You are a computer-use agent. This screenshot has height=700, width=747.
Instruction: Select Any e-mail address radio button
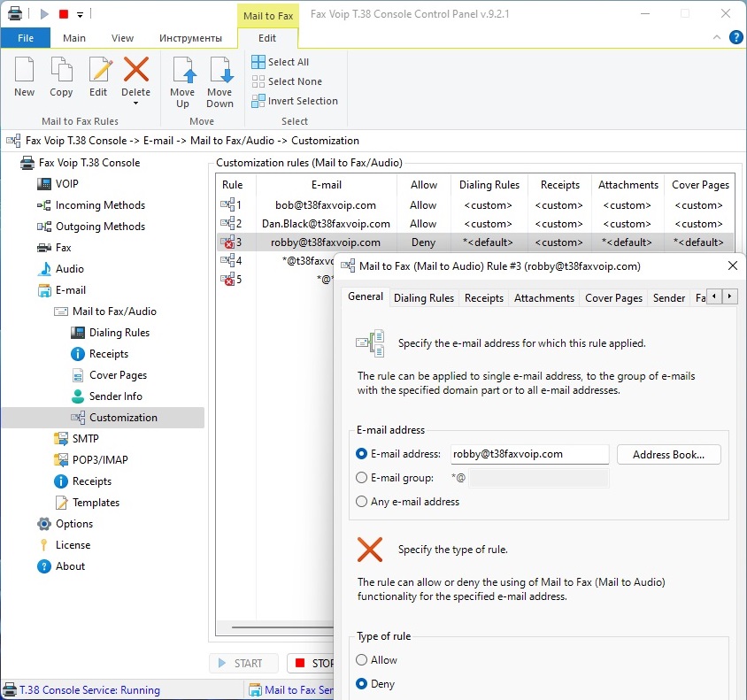pyautogui.click(x=362, y=502)
